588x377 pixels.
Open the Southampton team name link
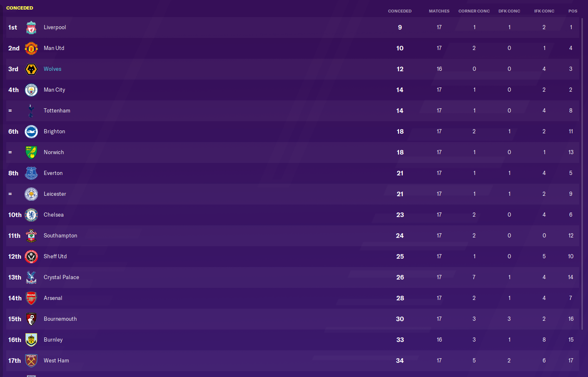[x=60, y=236]
